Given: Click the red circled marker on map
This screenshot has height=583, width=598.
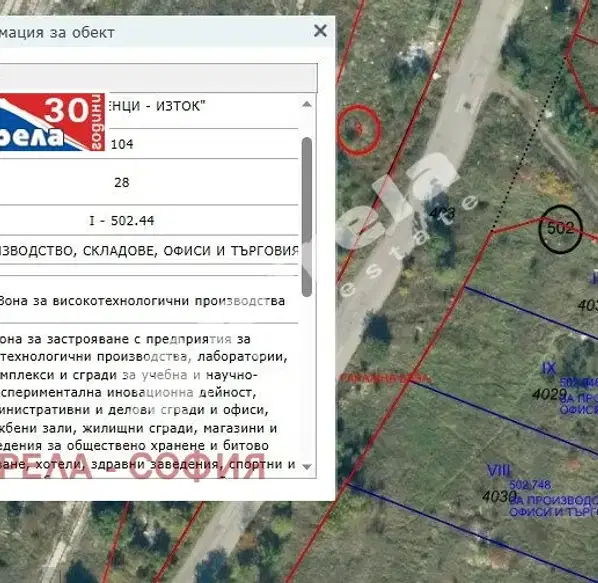Looking at the screenshot, I should click(358, 130).
